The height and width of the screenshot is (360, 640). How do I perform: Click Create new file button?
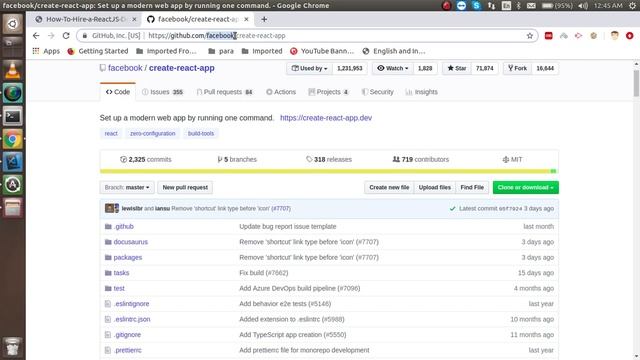(x=389, y=187)
